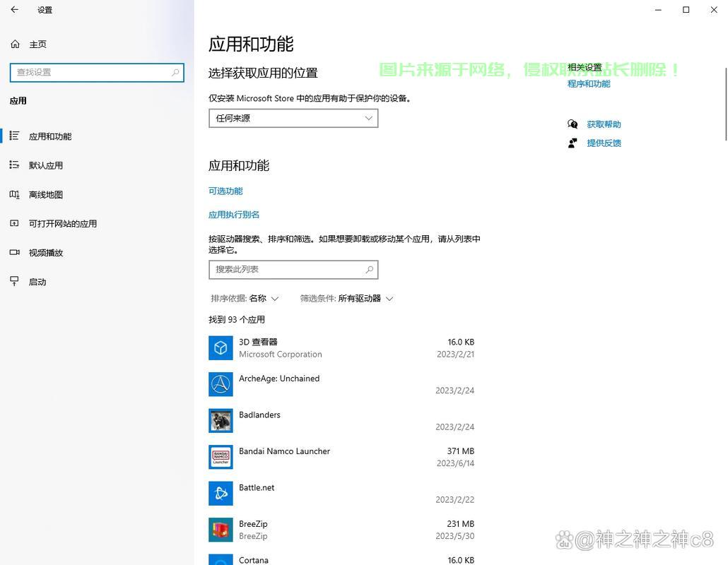Screen dimensions: 728x565
Task: Select the BreeZip app icon
Action: click(221, 530)
